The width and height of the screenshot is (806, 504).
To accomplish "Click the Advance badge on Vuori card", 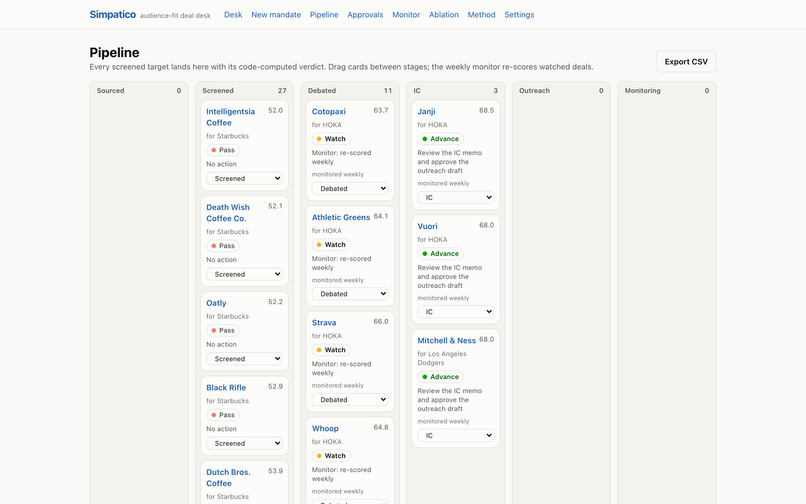I will (x=441, y=254).
